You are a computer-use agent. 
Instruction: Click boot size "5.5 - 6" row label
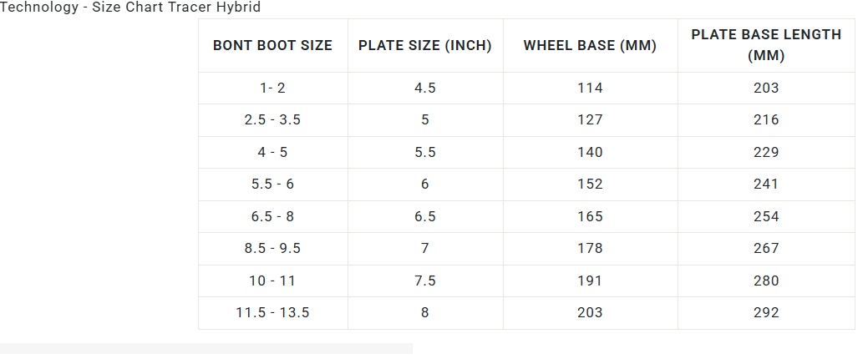pos(272,184)
